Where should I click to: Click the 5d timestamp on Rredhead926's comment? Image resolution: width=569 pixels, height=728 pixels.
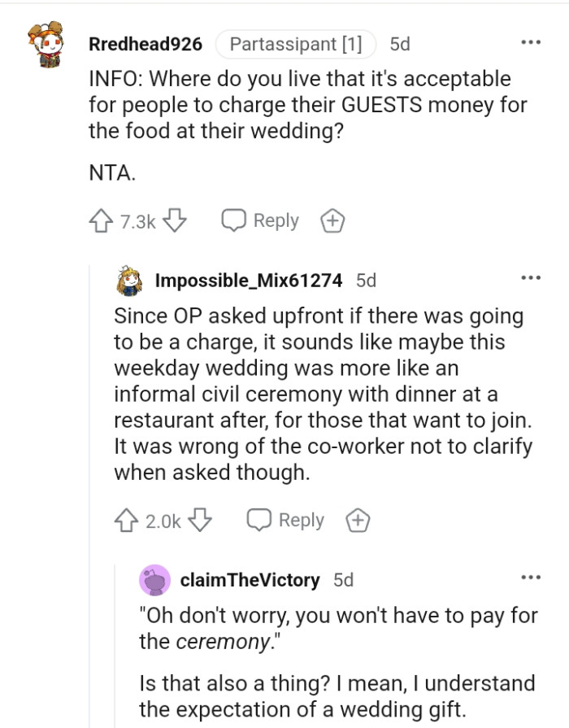pos(400,44)
